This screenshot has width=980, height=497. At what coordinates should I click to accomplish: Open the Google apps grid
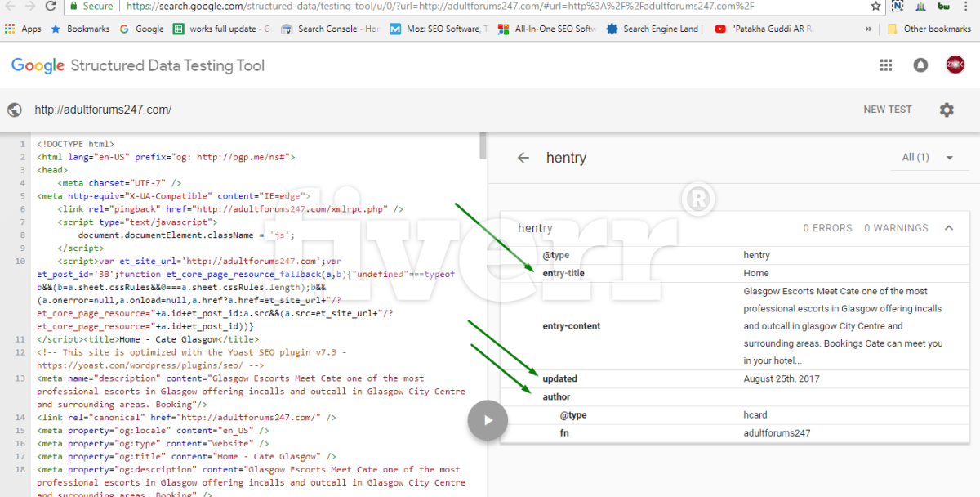point(886,65)
